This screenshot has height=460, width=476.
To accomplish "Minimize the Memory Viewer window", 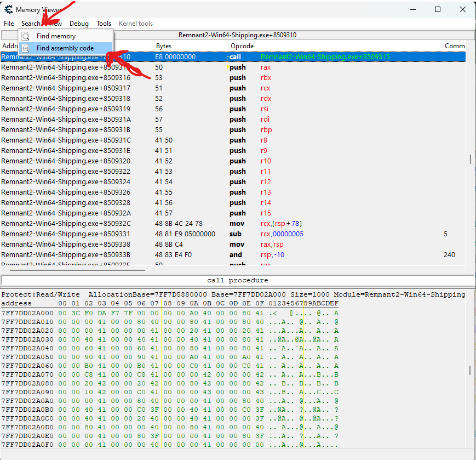I will click(413, 9).
